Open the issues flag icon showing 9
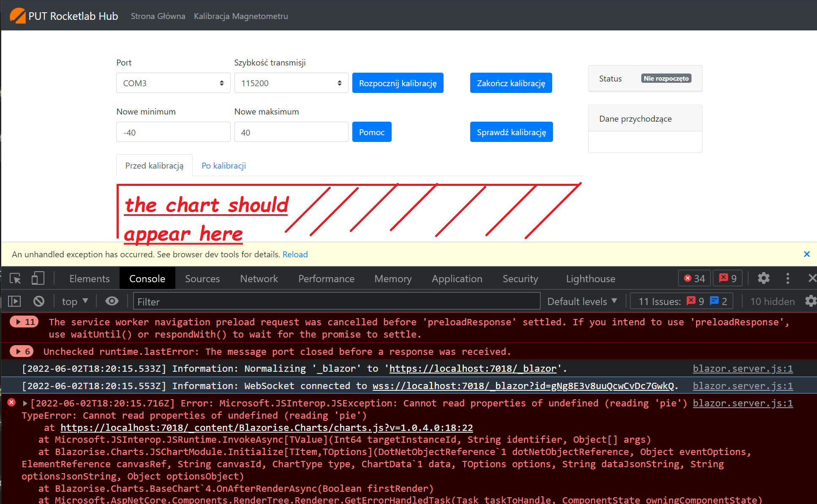Image resolution: width=817 pixels, height=504 pixels. 727,278
